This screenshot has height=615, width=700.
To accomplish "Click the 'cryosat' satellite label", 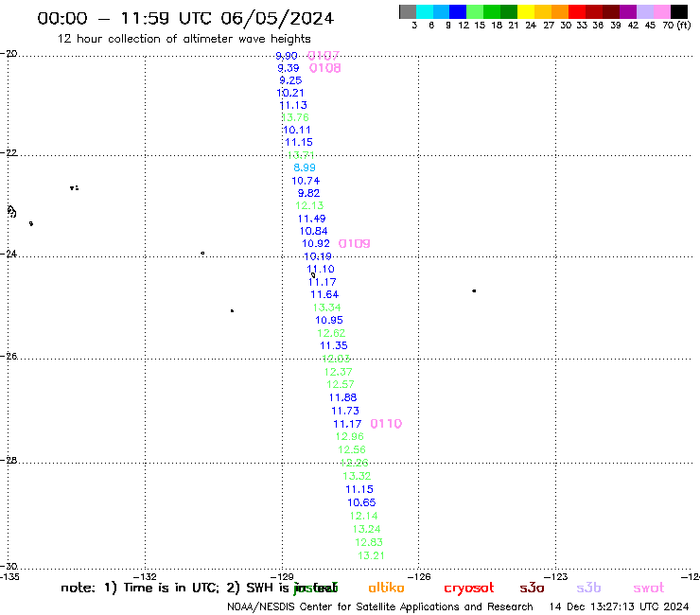I will [469, 589].
